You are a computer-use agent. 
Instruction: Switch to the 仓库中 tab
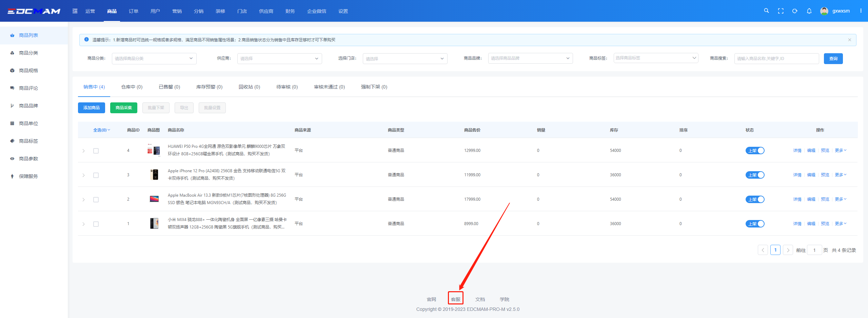point(132,87)
